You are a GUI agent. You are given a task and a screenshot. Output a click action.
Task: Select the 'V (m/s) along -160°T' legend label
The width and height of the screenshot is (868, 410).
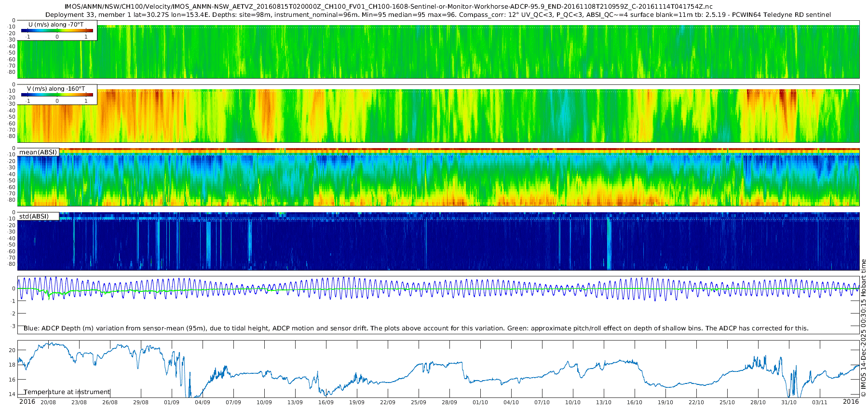tap(56, 89)
